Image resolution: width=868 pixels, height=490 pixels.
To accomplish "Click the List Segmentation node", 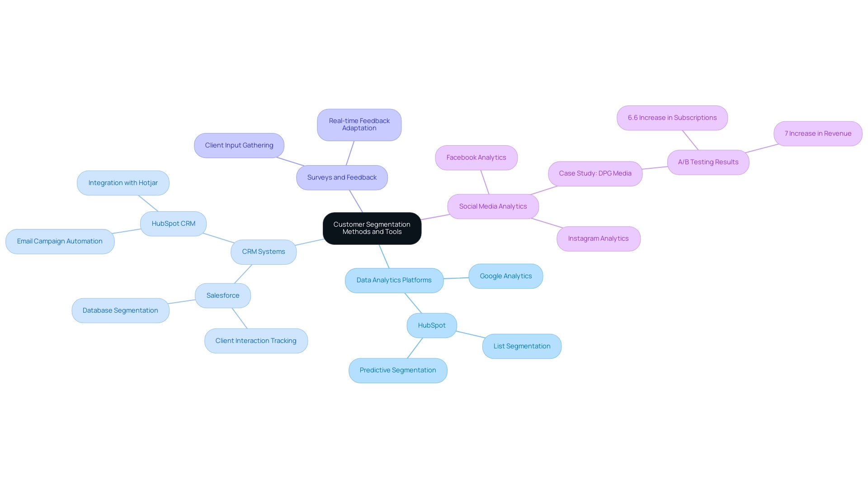I will pyautogui.click(x=522, y=346).
